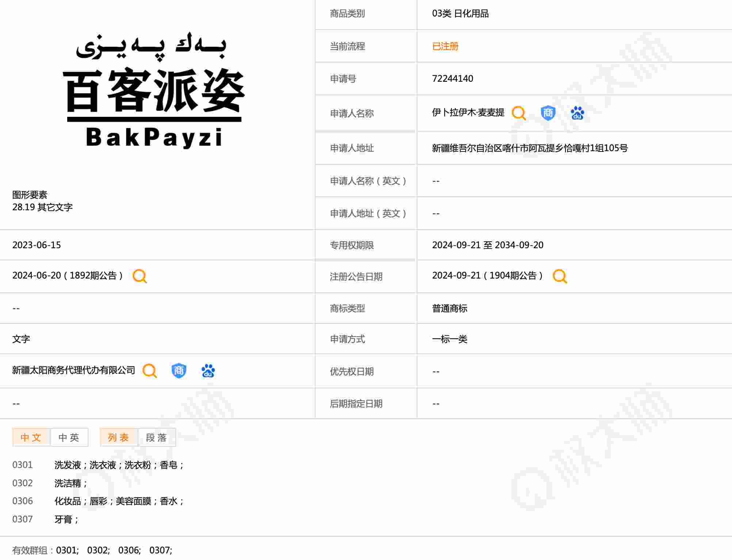Click the 商 shield icon beside agency name

click(x=179, y=371)
